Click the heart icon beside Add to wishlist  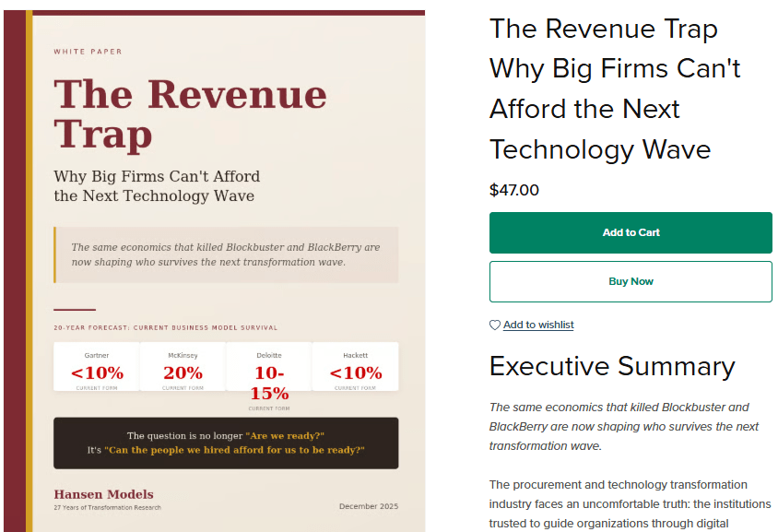[495, 325]
